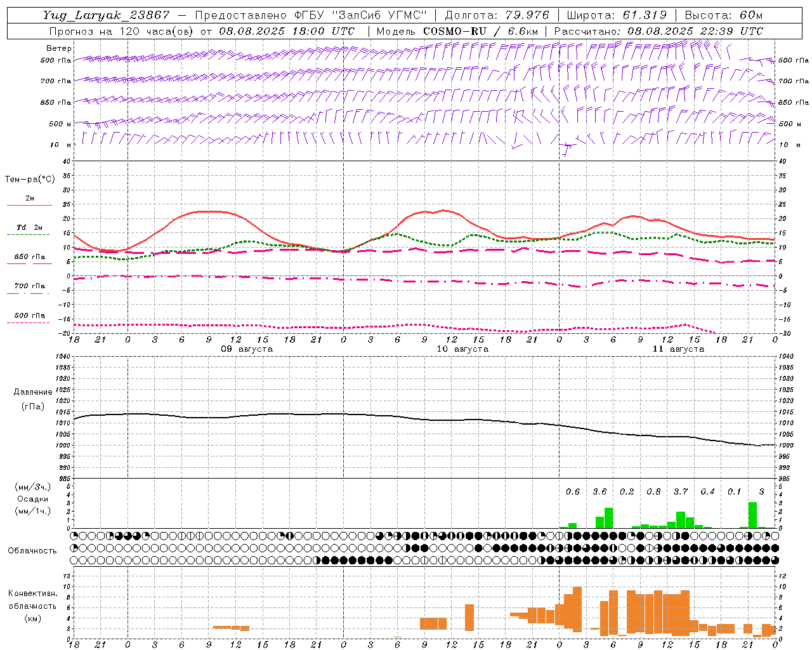Click the station title Yug_Laryak_23867
The width and height of the screenshot is (812, 650).
(x=106, y=15)
